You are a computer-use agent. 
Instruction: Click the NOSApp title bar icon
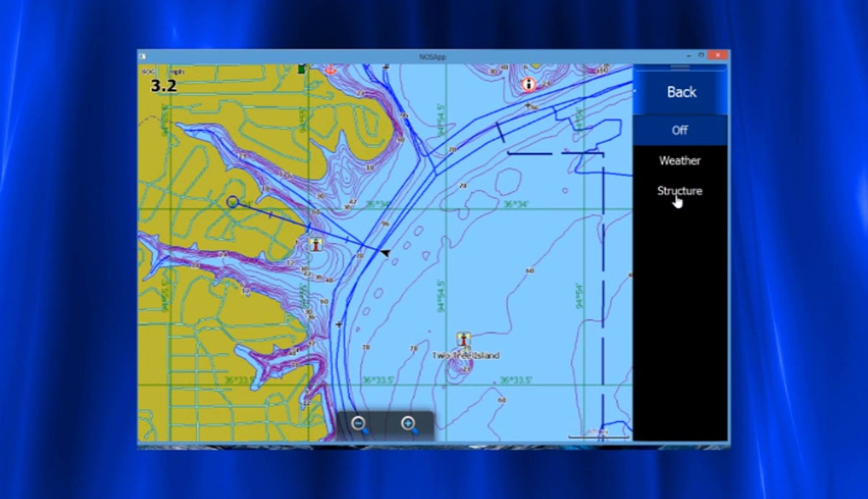pos(143,56)
